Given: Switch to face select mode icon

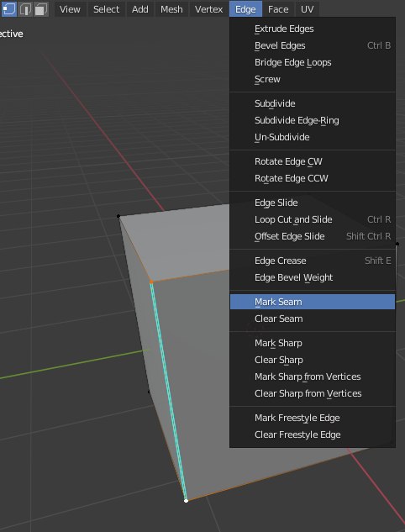Looking at the screenshot, I should point(40,9).
